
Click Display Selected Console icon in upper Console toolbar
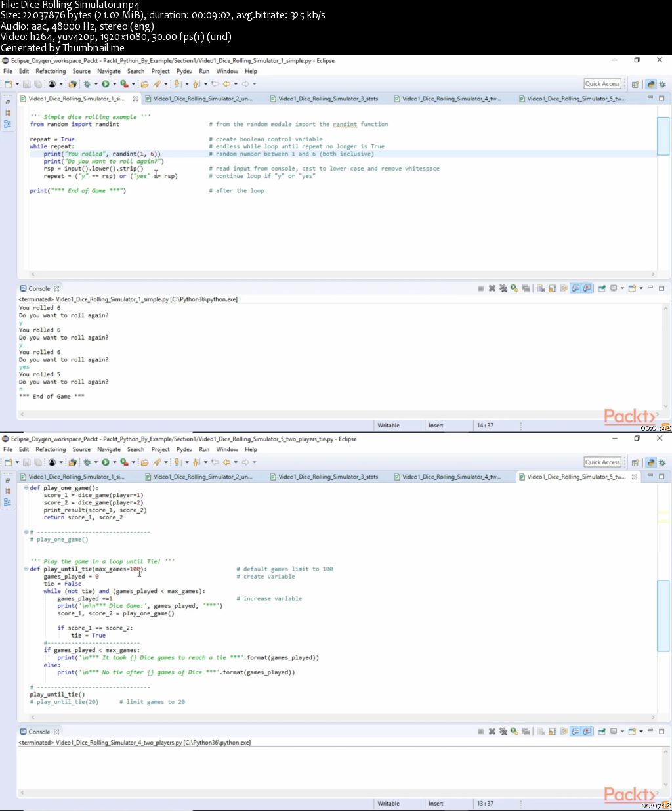tap(613, 288)
